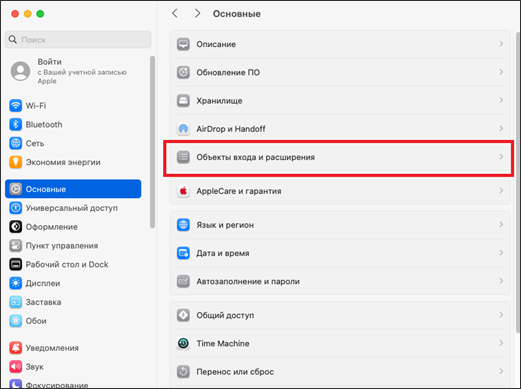521x389 pixels.
Task: Open the Перенос или сброс label
Action: click(235, 372)
